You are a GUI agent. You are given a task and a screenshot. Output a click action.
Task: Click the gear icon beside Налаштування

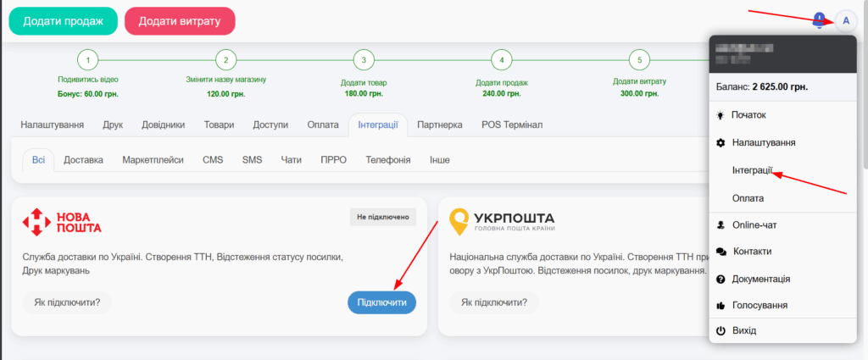721,142
